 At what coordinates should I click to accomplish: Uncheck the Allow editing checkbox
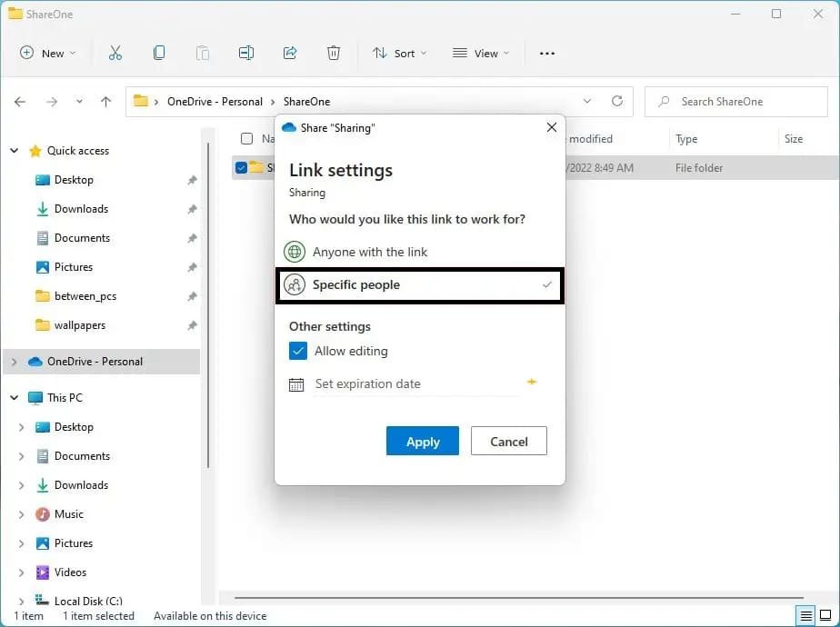[298, 351]
